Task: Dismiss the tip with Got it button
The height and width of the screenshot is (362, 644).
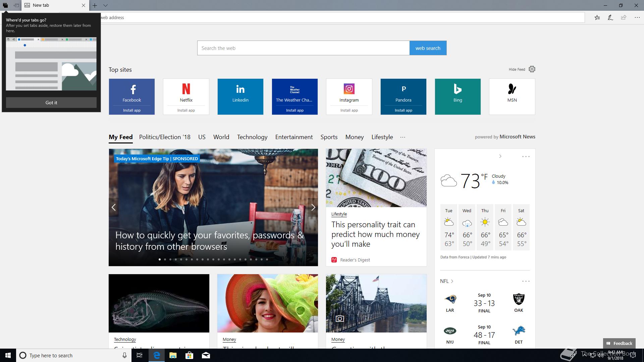Action: click(51, 103)
